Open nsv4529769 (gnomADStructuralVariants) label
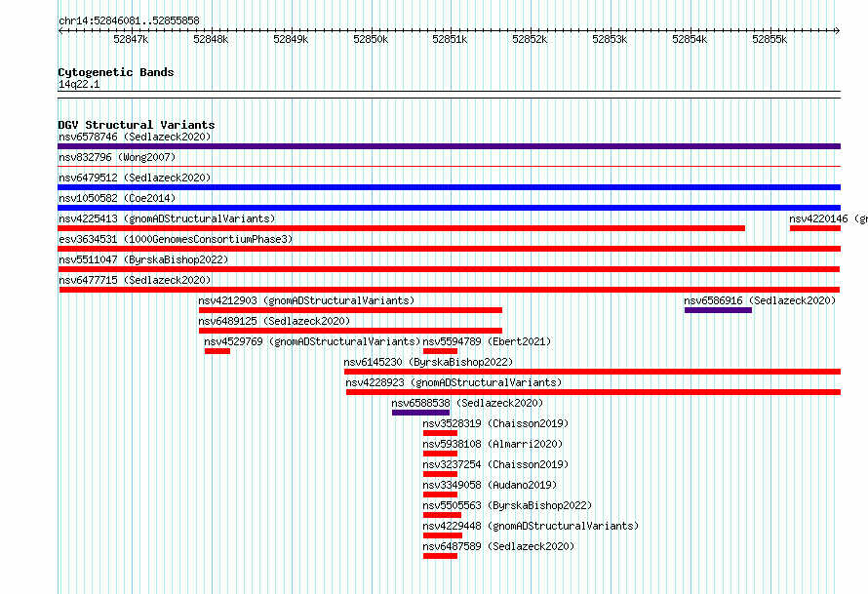The height and width of the screenshot is (594, 868). tap(312, 341)
